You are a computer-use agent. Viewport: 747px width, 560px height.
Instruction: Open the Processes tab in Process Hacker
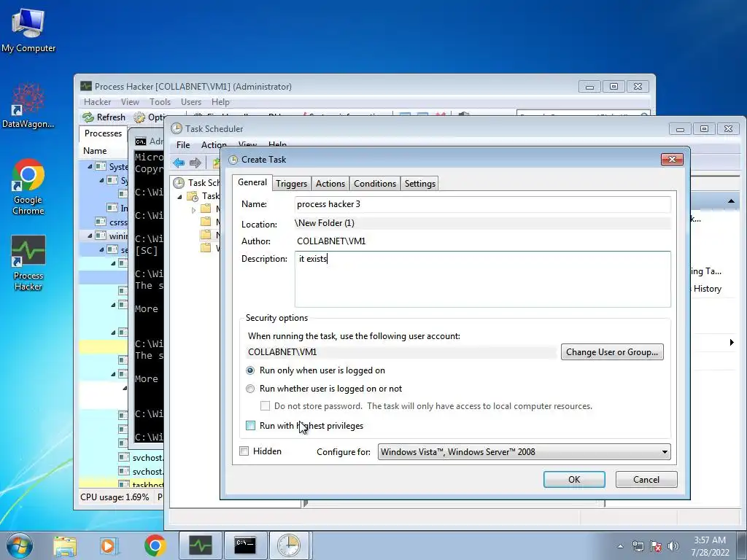pos(103,133)
